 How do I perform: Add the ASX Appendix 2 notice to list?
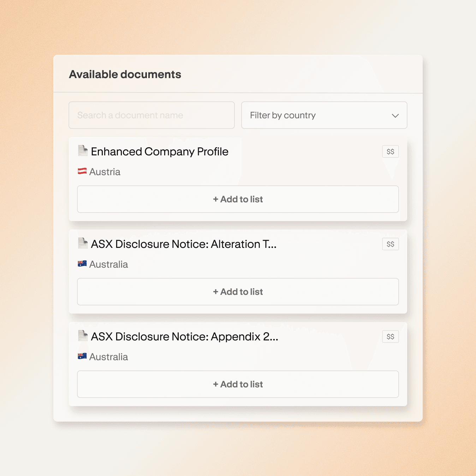pyautogui.click(x=238, y=385)
